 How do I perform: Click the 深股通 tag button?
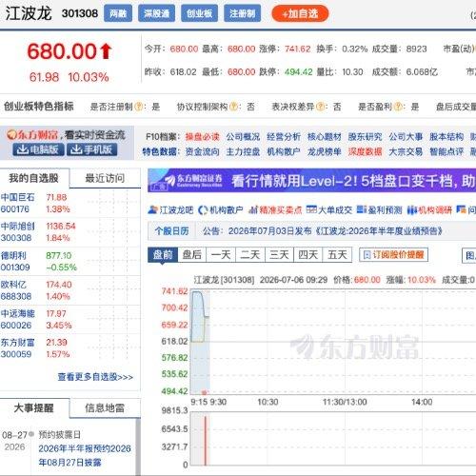tap(156, 13)
